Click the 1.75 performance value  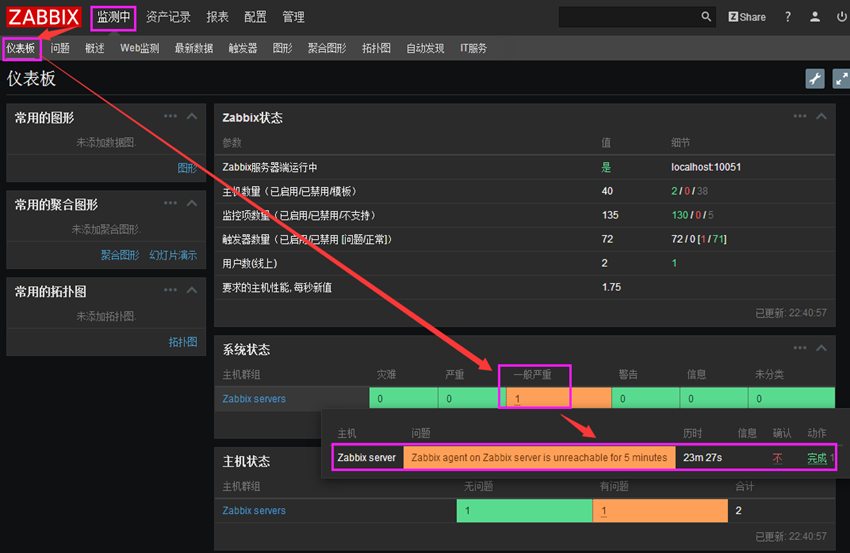coord(611,287)
